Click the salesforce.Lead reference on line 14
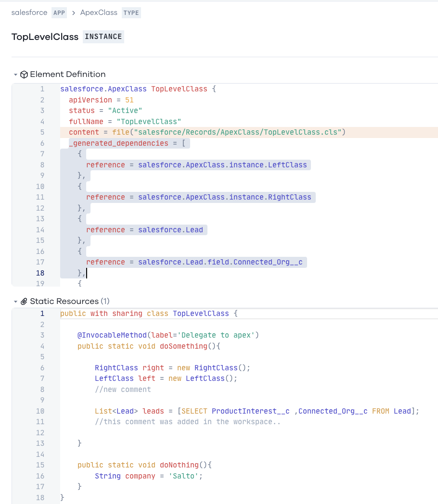 [170, 230]
